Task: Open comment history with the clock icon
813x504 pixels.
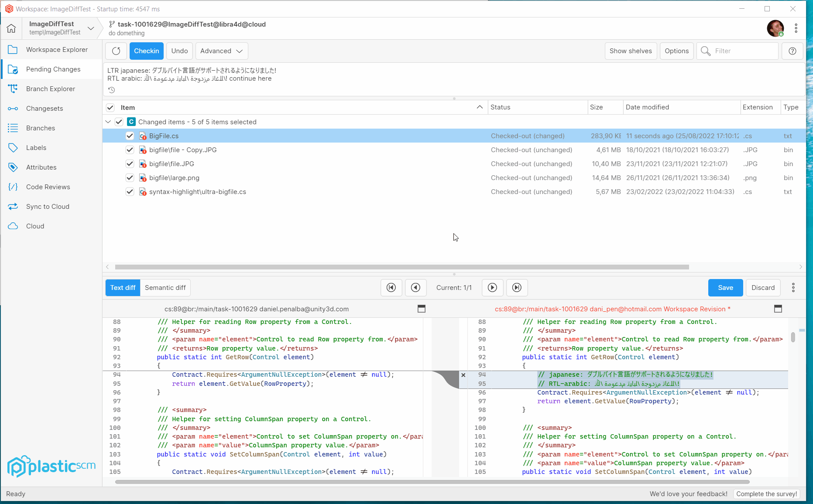Action: pyautogui.click(x=111, y=90)
